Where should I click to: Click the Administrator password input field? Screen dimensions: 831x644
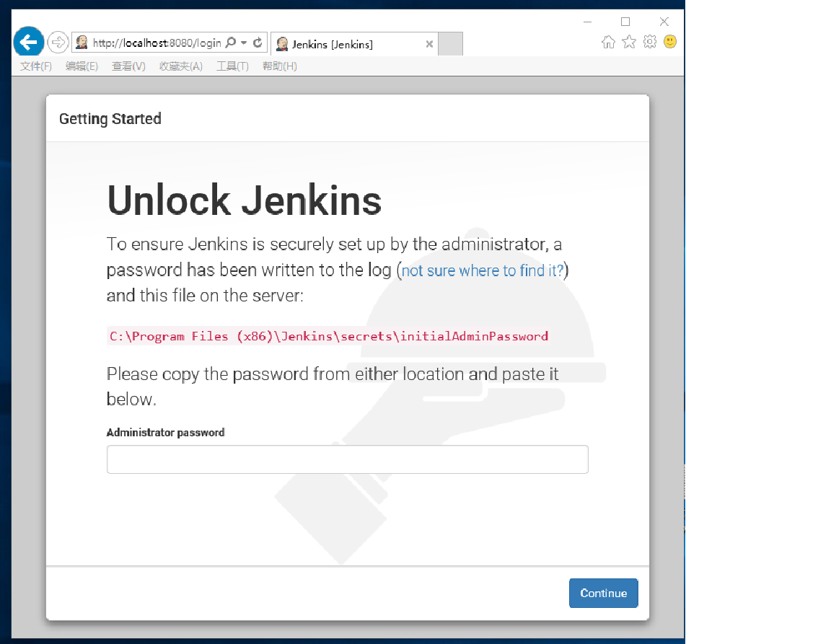347,459
